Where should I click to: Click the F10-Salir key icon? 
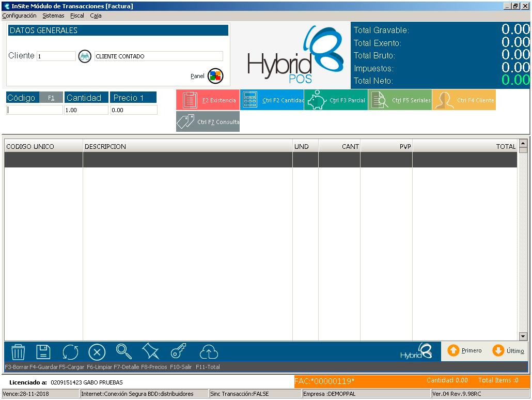(x=179, y=351)
